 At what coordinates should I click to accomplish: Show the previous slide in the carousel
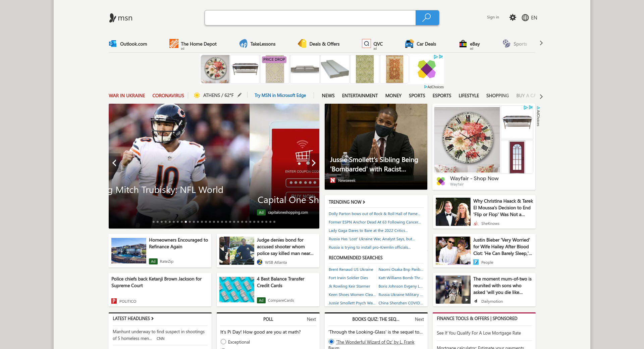coord(114,163)
